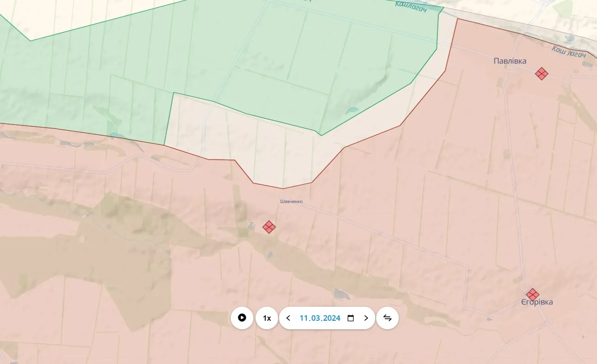Click the 11.03.2024 date field
Image resolution: width=597 pixels, height=364 pixels.
pos(320,318)
